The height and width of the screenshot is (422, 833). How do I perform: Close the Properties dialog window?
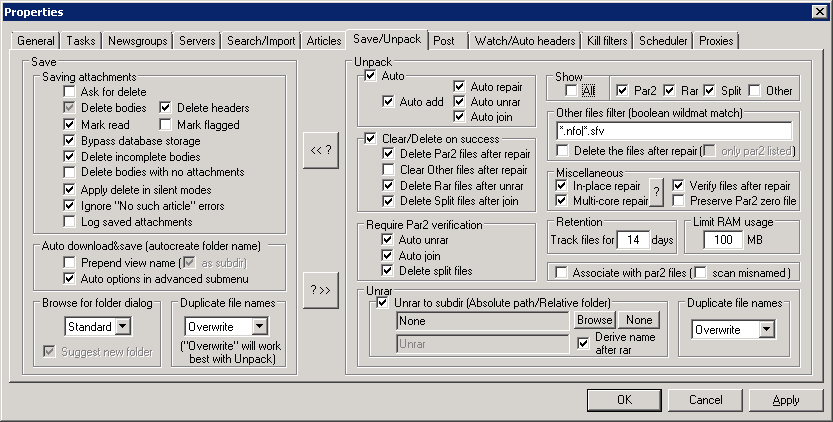[818, 12]
